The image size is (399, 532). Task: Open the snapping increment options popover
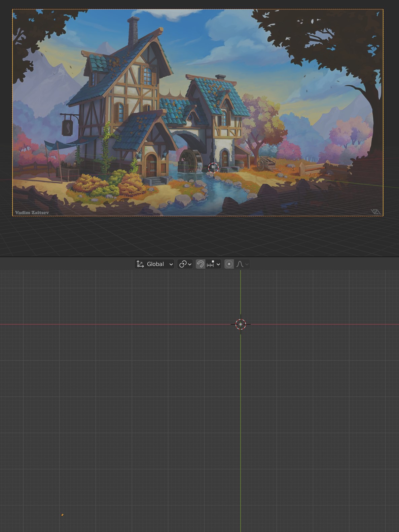coord(213,264)
